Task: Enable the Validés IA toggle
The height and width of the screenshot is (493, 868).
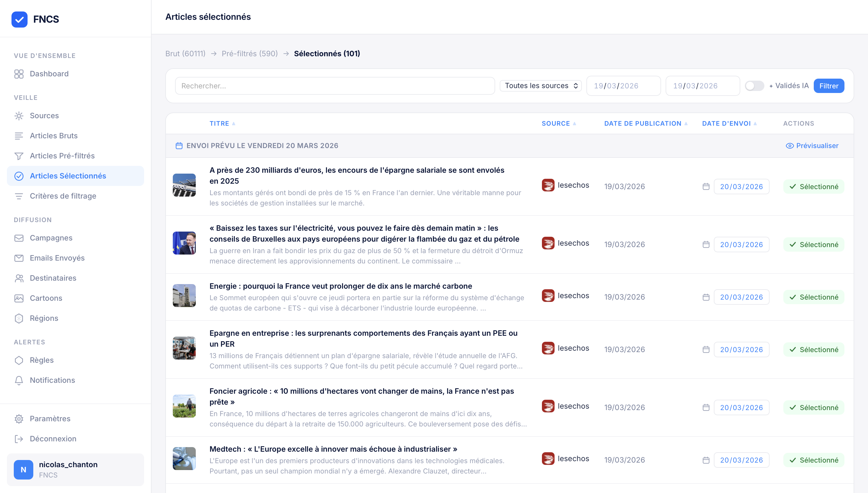Action: pos(755,86)
